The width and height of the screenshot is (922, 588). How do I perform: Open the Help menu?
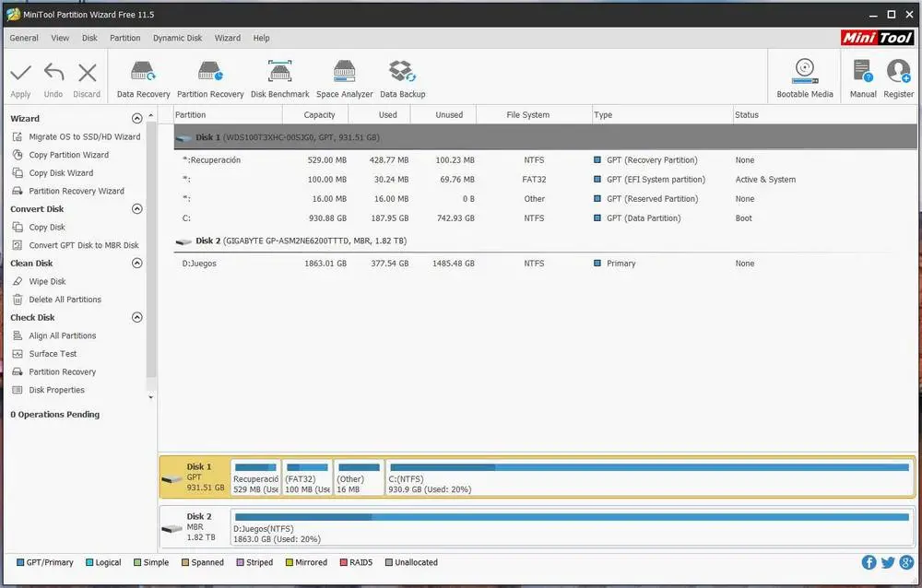tap(262, 38)
